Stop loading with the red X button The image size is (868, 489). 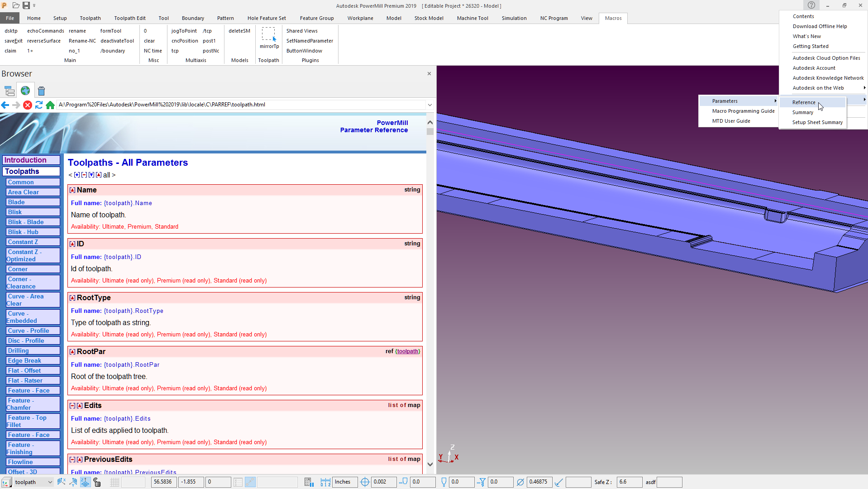click(x=28, y=105)
